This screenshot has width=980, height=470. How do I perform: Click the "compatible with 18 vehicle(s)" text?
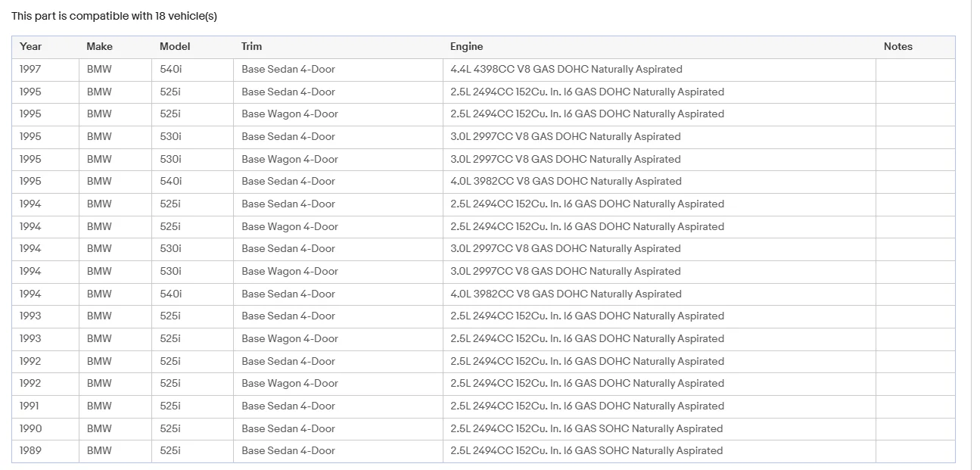pos(144,16)
